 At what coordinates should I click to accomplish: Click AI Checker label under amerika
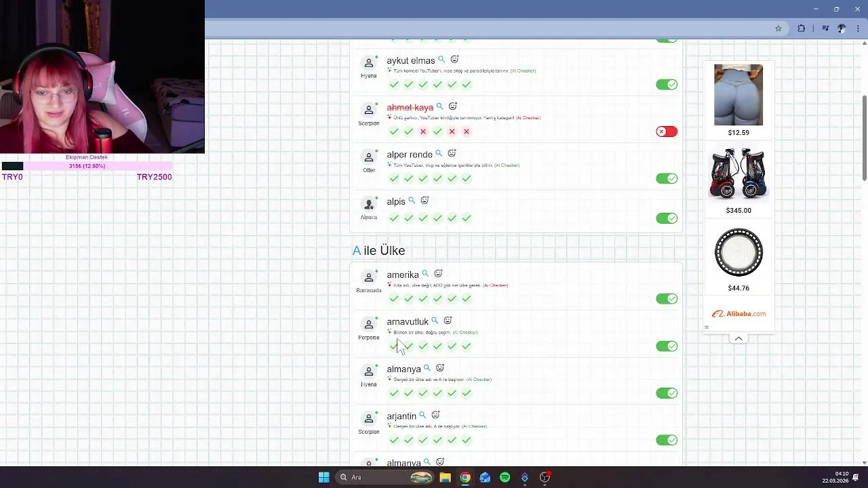(x=495, y=285)
